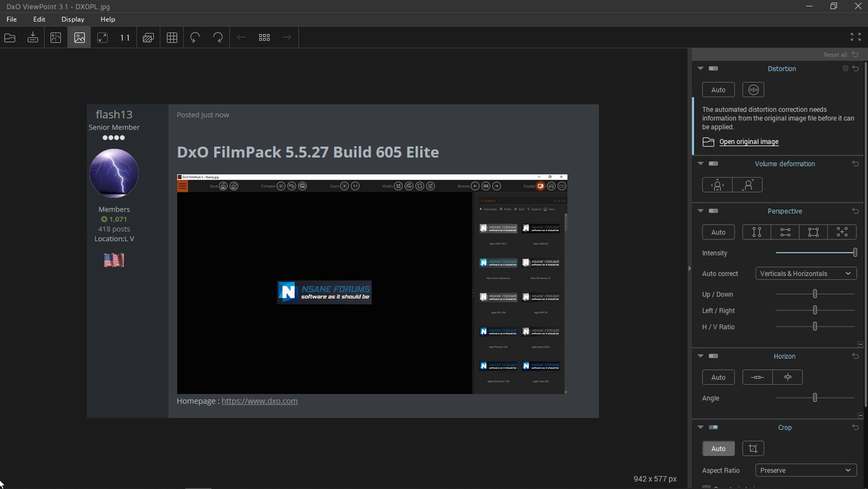Toggle the Horizon on/off switch
This screenshot has height=489, width=868.
click(713, 356)
